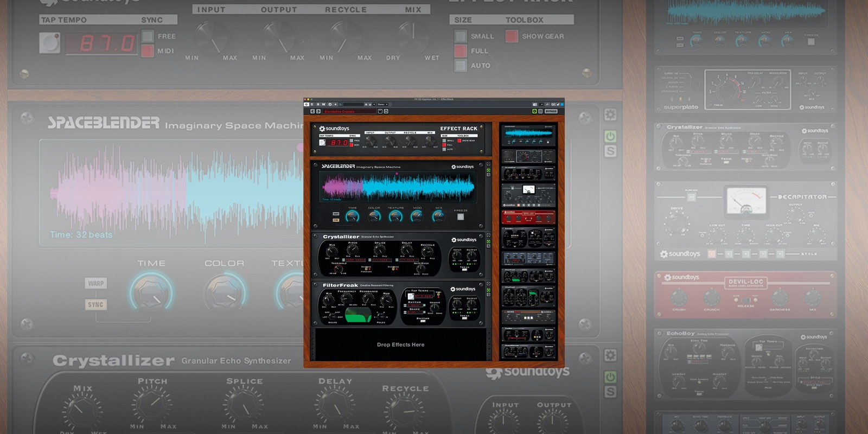Click the SpaceBlender Sync button
The width and height of the screenshot is (868, 434).
pos(336,220)
